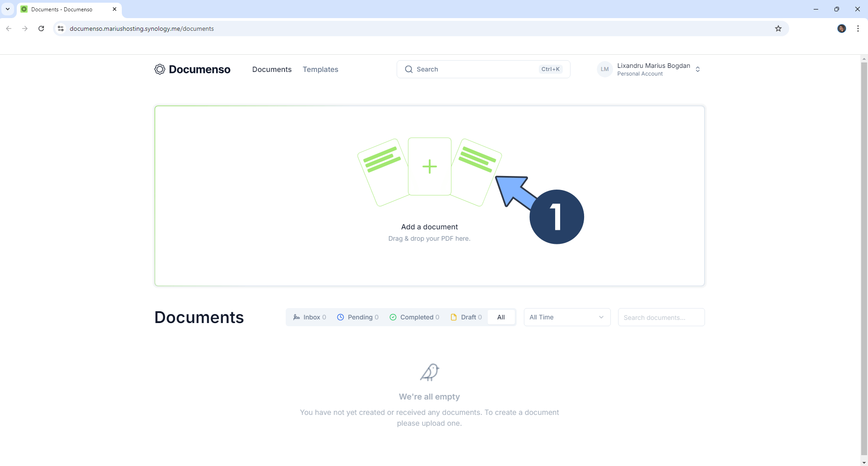Click the Inbox signature icon

coord(297,317)
